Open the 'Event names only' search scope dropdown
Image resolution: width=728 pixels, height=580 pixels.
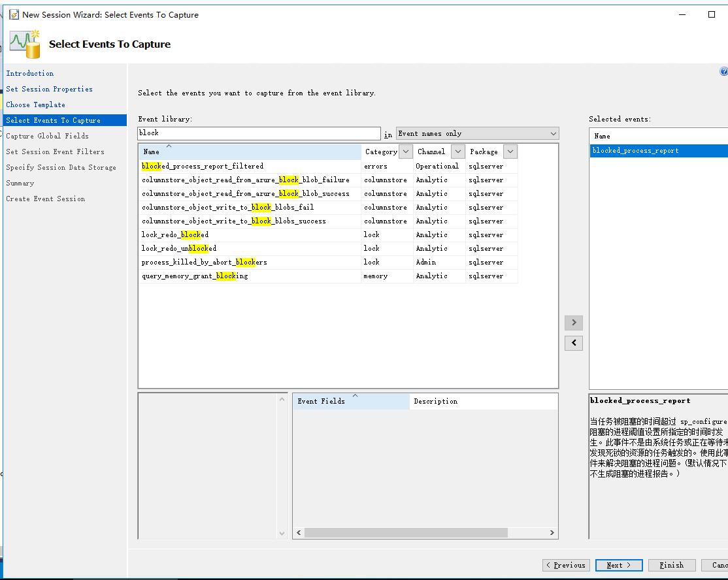click(477, 134)
